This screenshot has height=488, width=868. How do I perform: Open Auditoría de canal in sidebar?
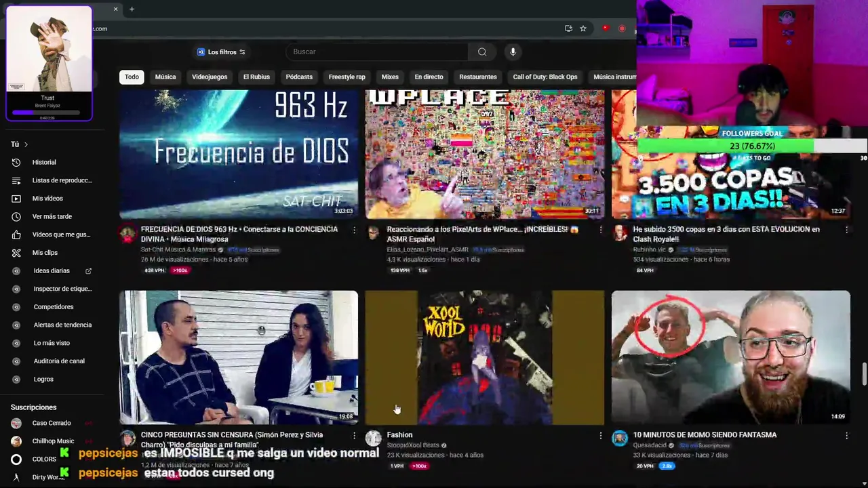(x=59, y=361)
